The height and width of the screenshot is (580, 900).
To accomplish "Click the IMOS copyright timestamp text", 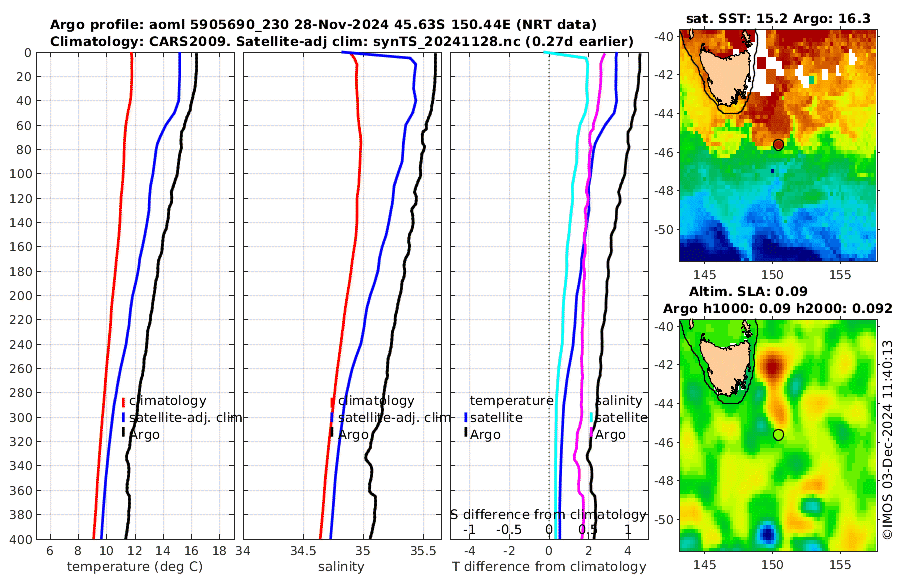I will 888,439.
